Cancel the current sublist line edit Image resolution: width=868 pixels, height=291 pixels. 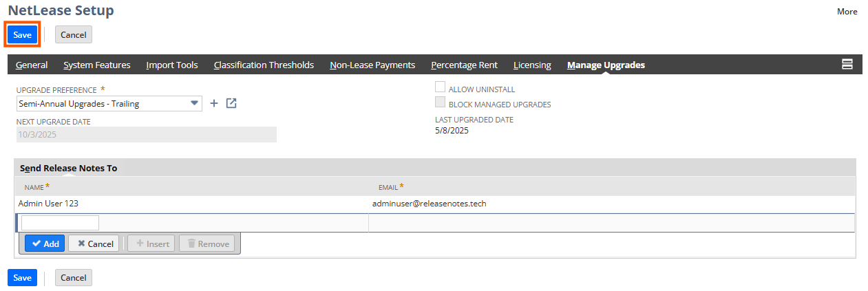[x=94, y=244]
